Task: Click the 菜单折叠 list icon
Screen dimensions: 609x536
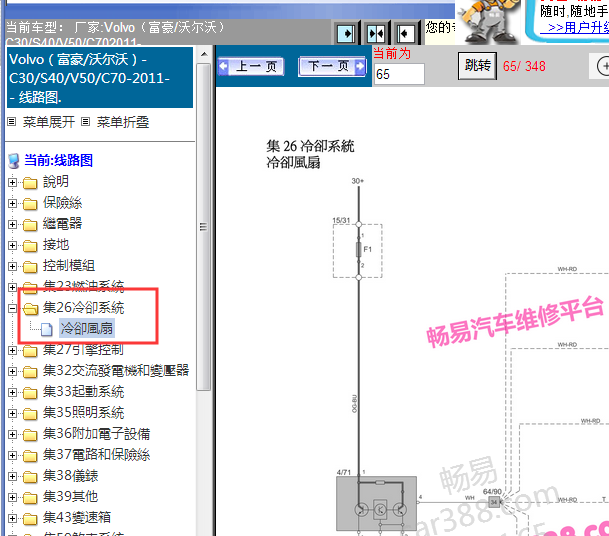Action: click(85, 122)
